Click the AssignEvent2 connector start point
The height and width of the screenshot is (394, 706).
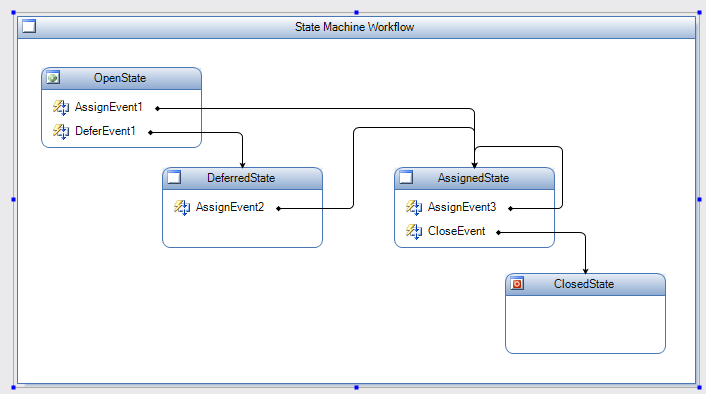pyautogui.click(x=278, y=208)
